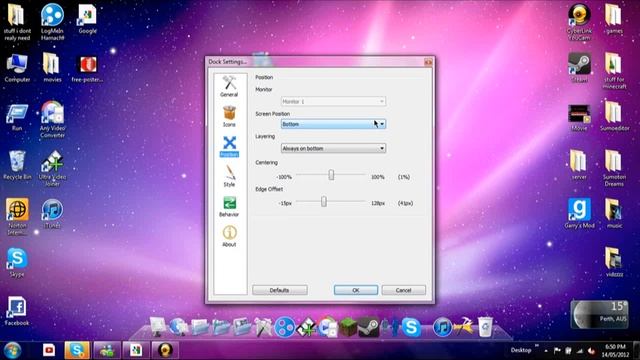
Task: Expand the Layering dropdown showing Always on bottom
Action: pos(333,148)
